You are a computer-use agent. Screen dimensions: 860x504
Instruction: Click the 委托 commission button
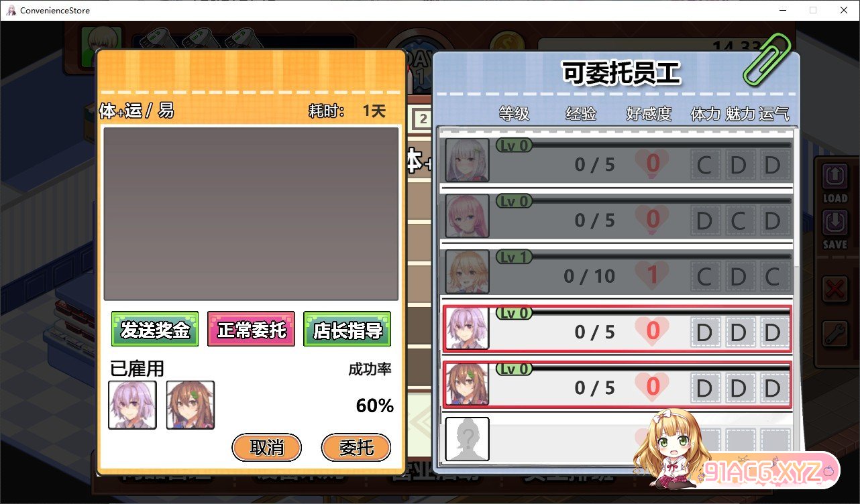[x=356, y=448]
